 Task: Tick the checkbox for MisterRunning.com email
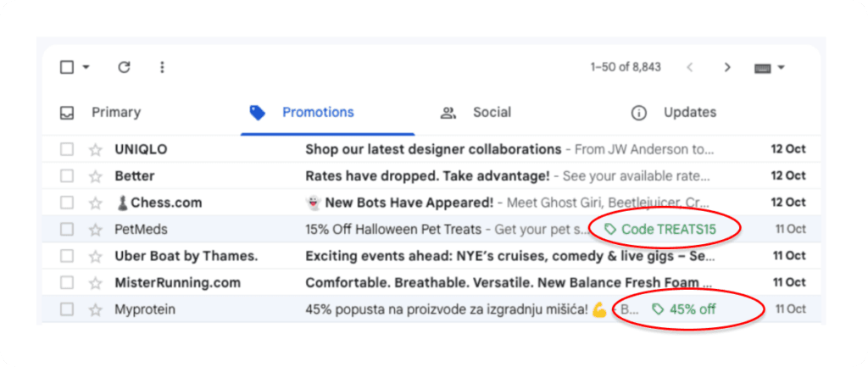(67, 283)
